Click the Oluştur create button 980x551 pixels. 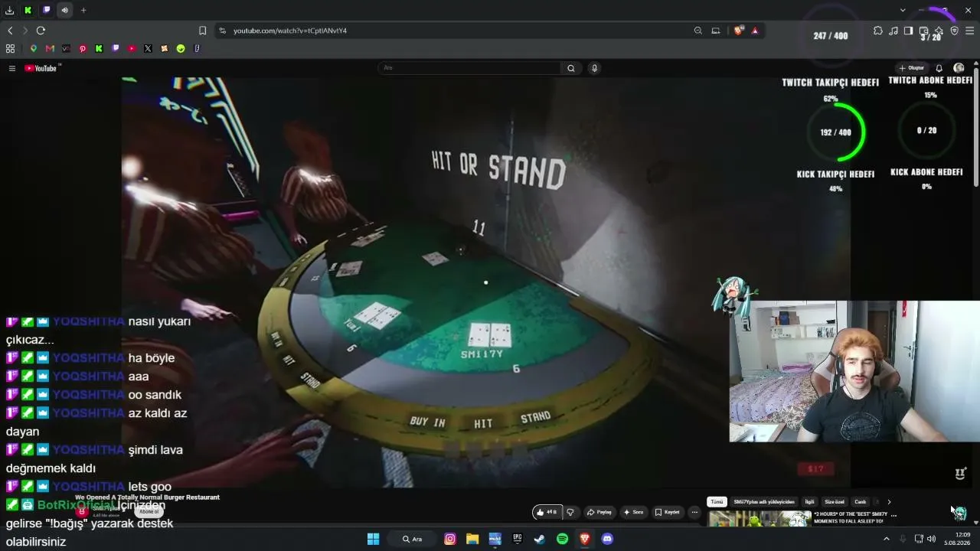tap(913, 68)
